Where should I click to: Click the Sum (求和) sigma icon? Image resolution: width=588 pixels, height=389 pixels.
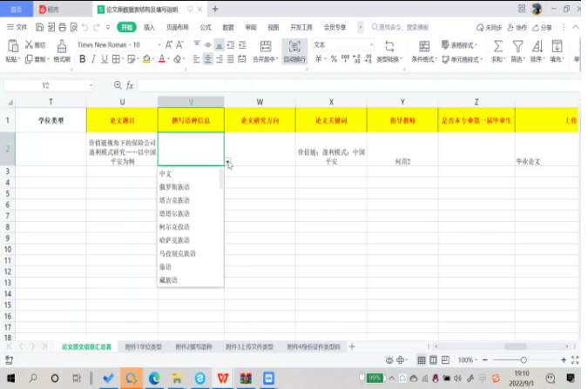click(x=497, y=46)
